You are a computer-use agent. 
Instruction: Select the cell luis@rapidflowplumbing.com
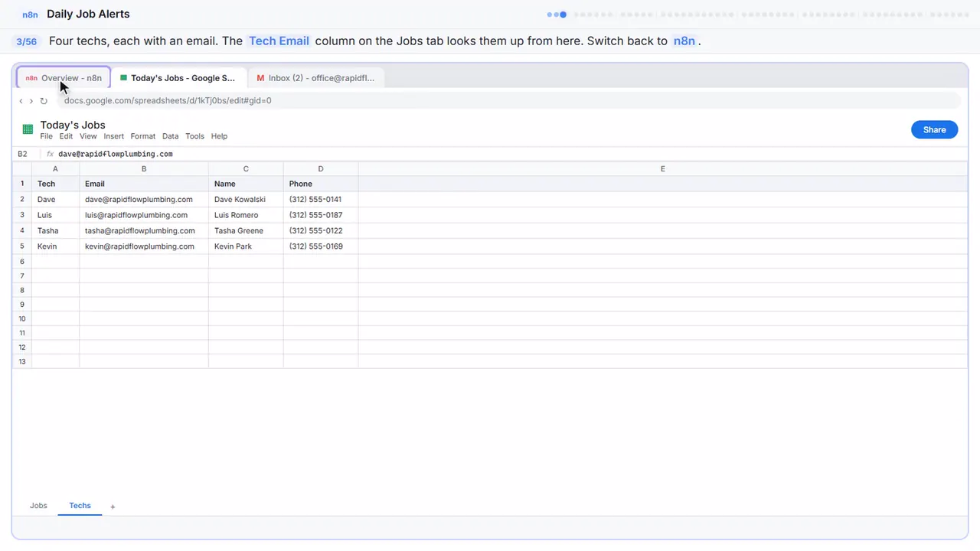pos(144,215)
